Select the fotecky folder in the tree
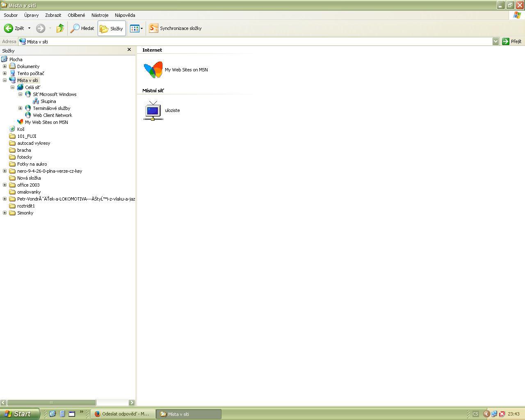This screenshot has height=420, width=525. (x=25, y=157)
